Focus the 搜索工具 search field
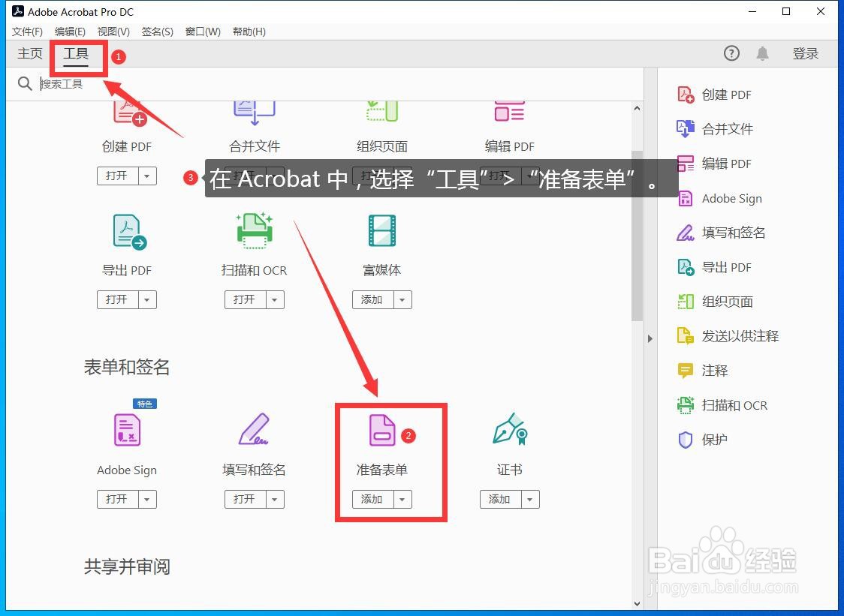 pos(339,84)
